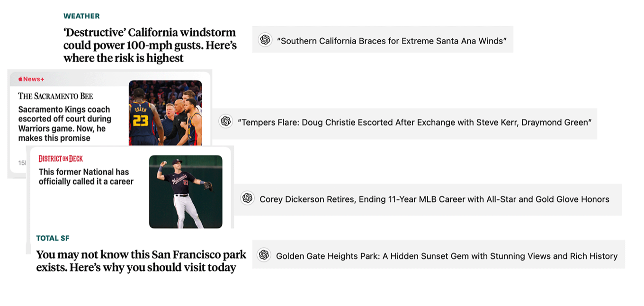Click the ChatGPT logo beside Tempers Flare summary
This screenshot has width=644, height=306.
(x=226, y=121)
